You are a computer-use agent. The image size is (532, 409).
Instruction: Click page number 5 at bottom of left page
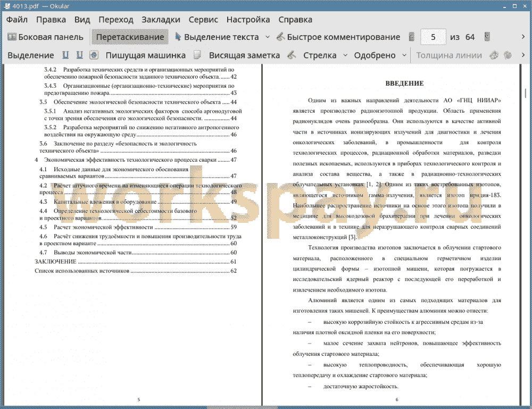coord(139,399)
